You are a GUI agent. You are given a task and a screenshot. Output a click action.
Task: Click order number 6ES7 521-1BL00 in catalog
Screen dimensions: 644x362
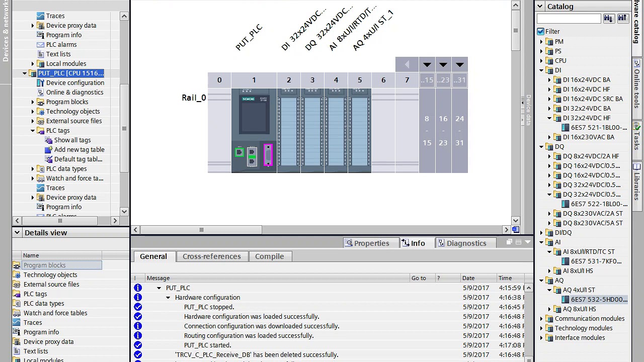click(x=599, y=127)
